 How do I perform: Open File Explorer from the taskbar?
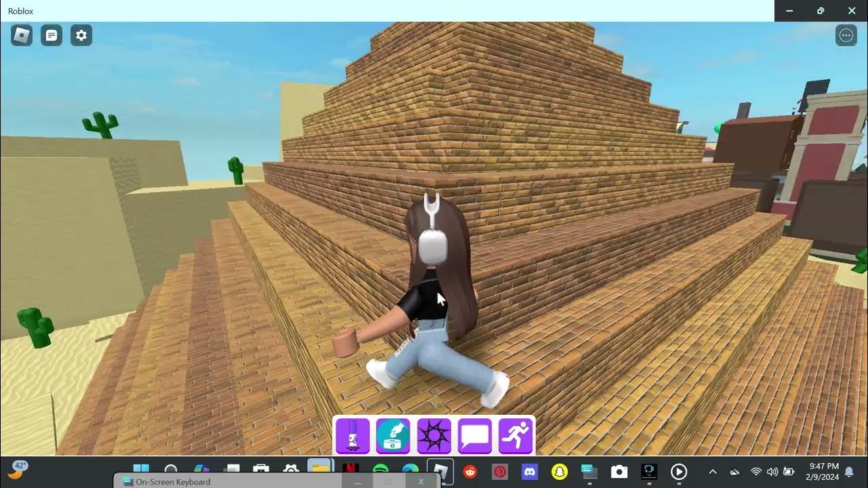[320, 468]
